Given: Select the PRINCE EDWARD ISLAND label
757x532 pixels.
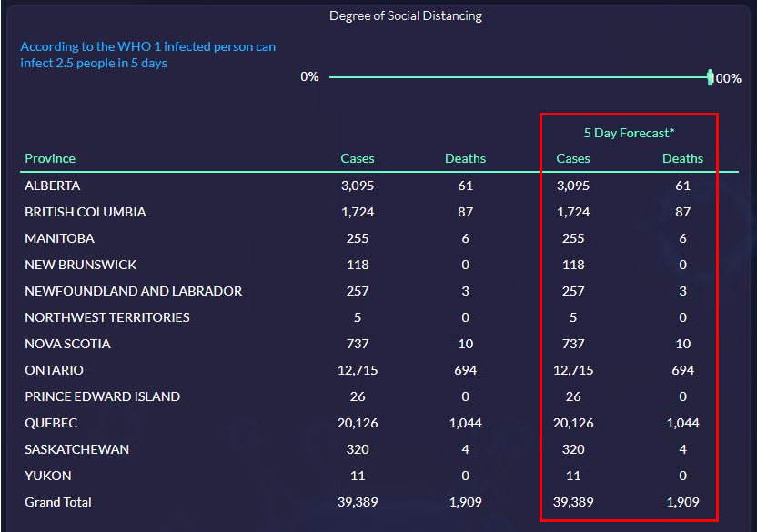Looking at the screenshot, I should [102, 396].
